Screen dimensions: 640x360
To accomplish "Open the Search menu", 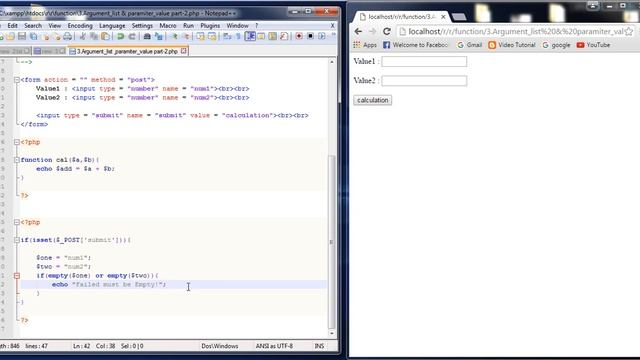I will point(33,25).
